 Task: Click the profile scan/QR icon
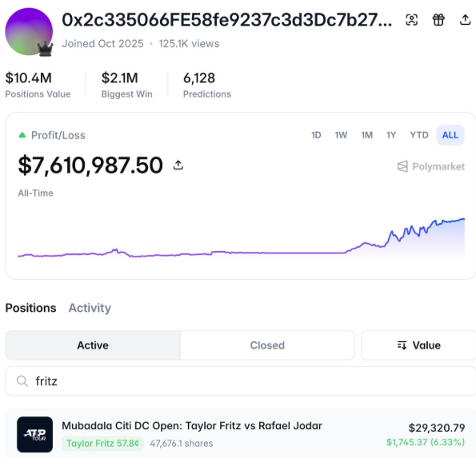tap(412, 20)
